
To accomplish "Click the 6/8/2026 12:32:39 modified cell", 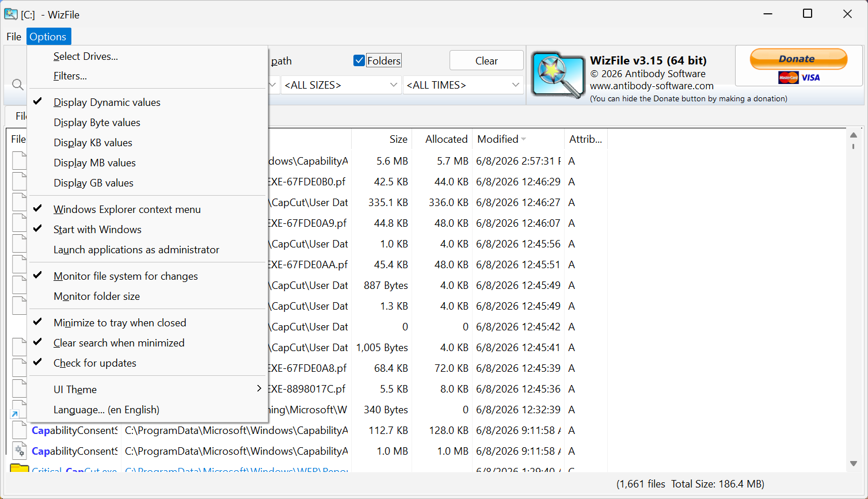I will (518, 410).
